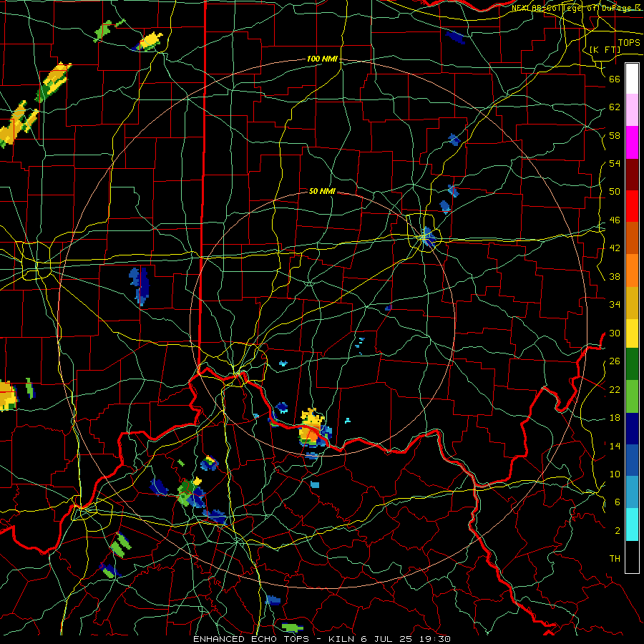Click the "[K FT]" units label
644x644 pixels.
pos(605,49)
